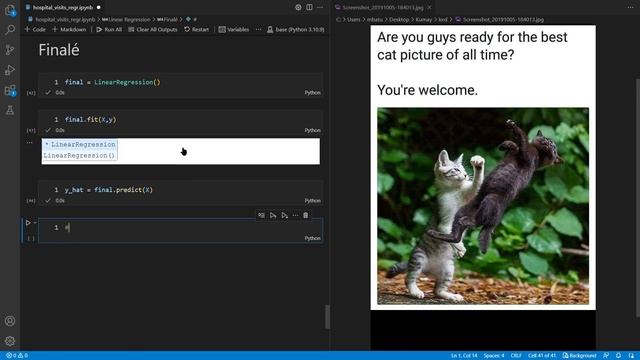
Task: Run the empty active cell
Action: tap(28, 223)
